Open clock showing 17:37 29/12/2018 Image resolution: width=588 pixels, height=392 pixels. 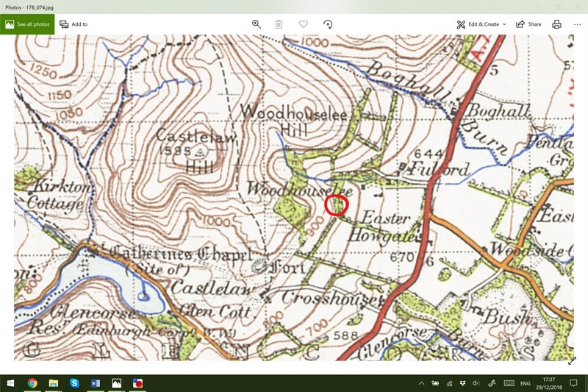(x=549, y=383)
